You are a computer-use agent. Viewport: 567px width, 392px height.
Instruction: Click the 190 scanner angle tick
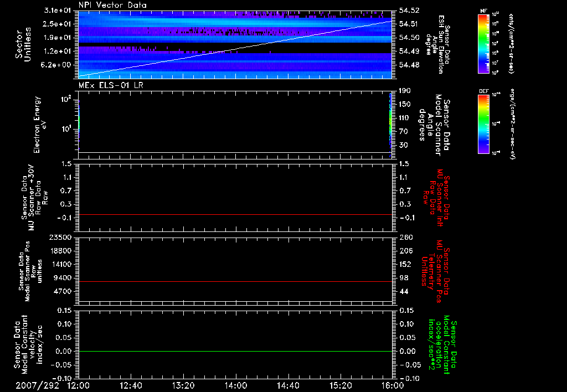(405, 91)
